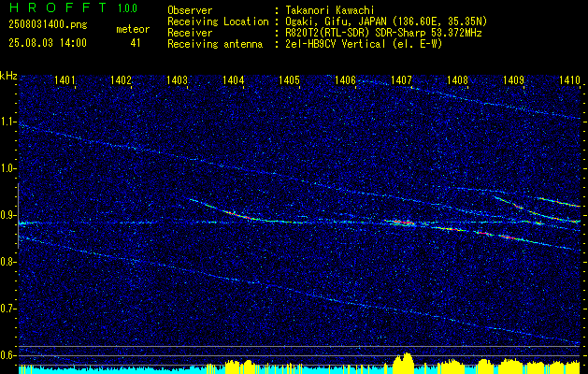The width and height of the screenshot is (588, 374).
Task: Click receiver R820T2(RTL-SDR) SDR-Sharp 53.372MHz text
Action: pyautogui.click(x=383, y=33)
